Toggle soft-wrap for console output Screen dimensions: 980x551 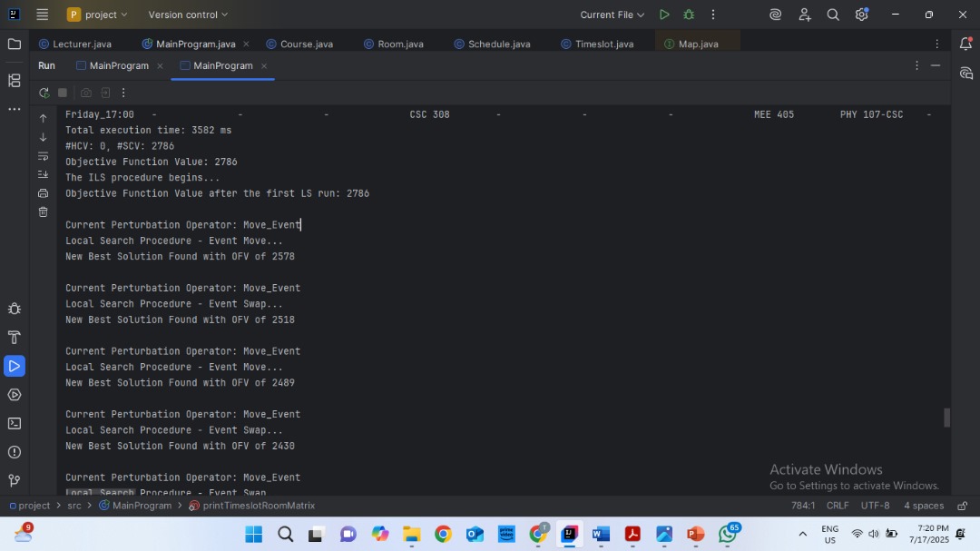43,156
